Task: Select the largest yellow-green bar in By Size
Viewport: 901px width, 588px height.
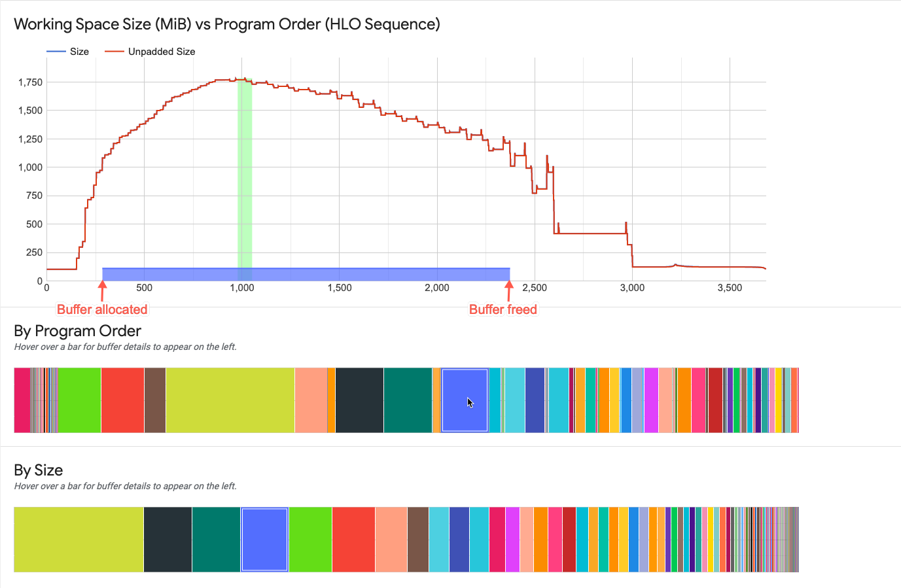Action: [x=79, y=540]
